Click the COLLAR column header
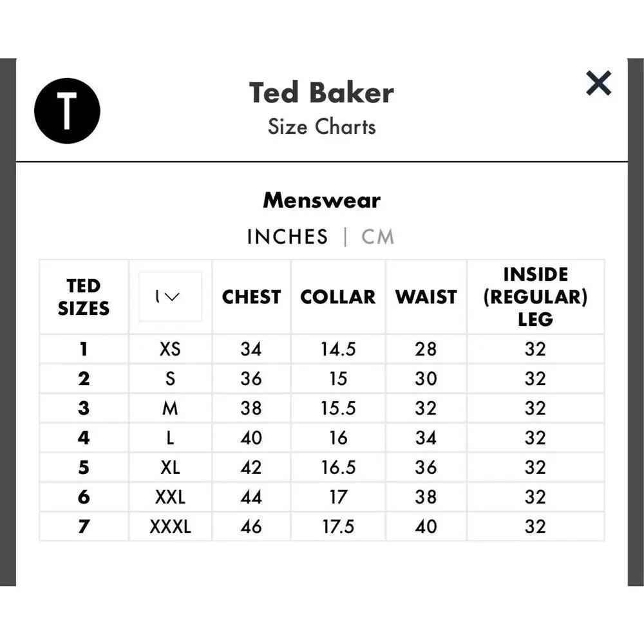Screen dimensions: 644x644 pyautogui.click(x=337, y=297)
